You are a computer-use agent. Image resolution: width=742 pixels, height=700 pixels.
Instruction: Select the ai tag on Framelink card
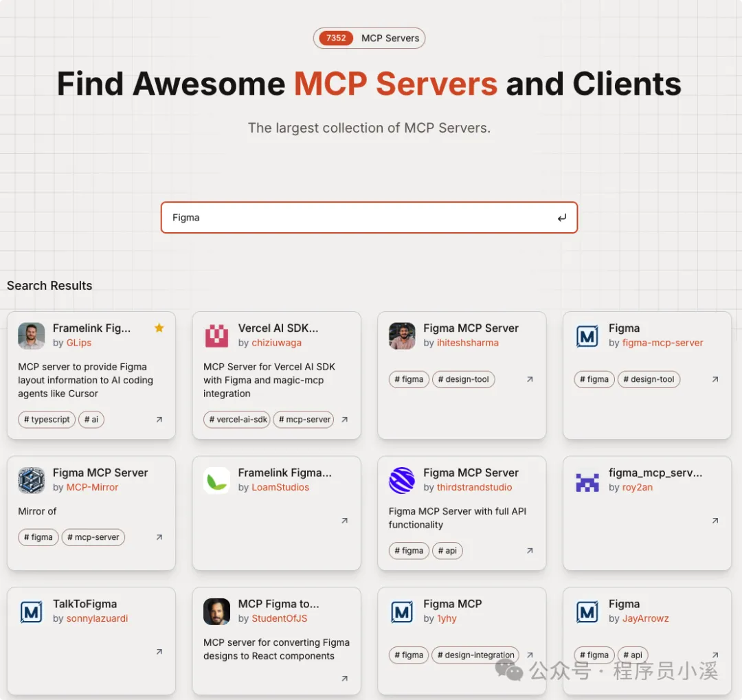91,419
